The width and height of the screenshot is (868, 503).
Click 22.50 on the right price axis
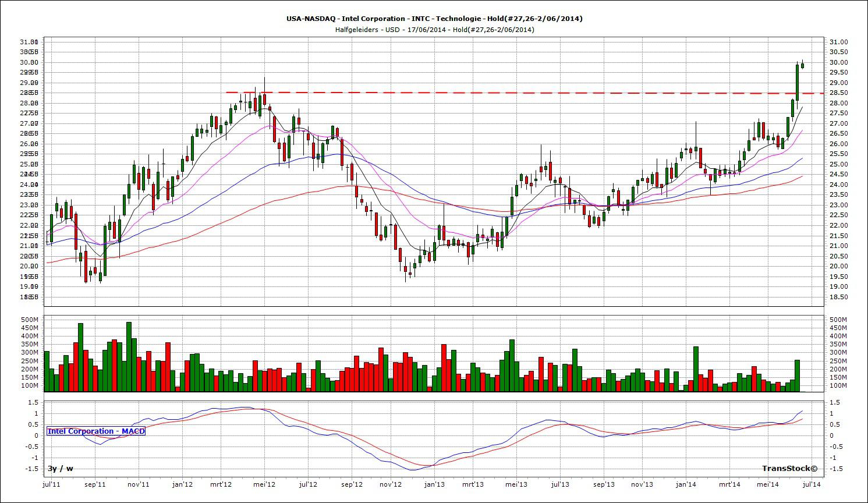point(838,215)
